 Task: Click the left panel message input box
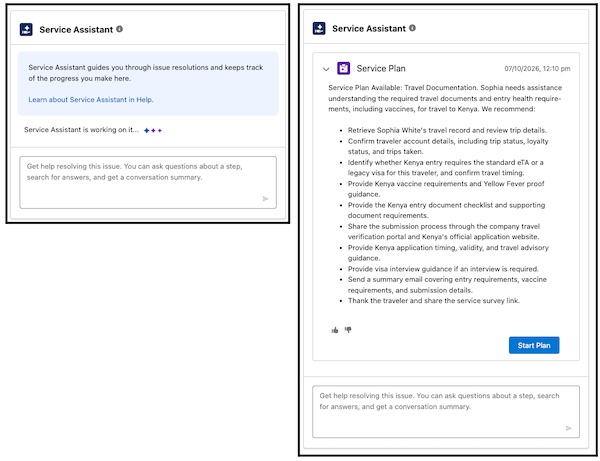pyautogui.click(x=148, y=182)
